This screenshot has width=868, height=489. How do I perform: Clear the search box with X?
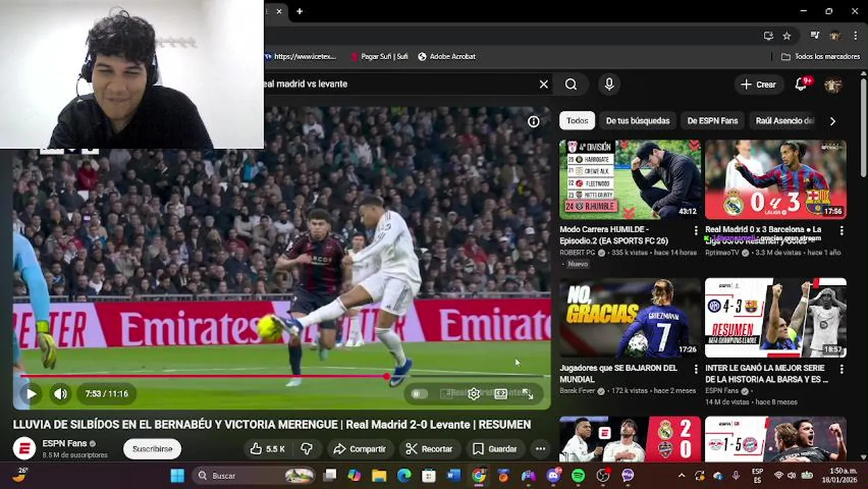click(543, 84)
